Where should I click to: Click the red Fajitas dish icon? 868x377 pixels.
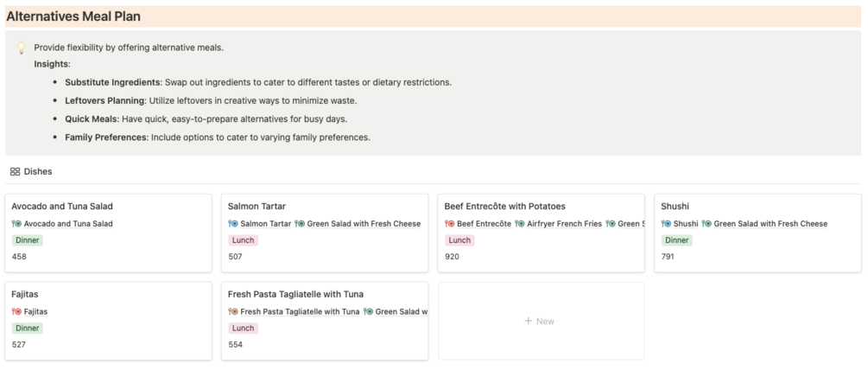(x=16, y=311)
